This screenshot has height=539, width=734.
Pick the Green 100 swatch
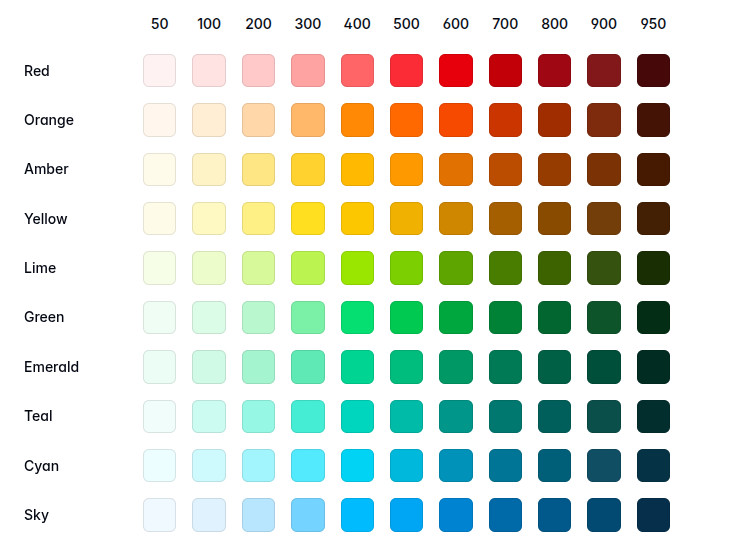pos(209,317)
